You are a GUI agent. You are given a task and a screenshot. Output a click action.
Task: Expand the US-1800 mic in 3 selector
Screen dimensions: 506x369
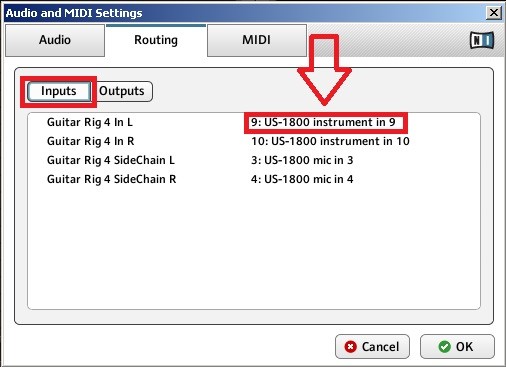(302, 160)
